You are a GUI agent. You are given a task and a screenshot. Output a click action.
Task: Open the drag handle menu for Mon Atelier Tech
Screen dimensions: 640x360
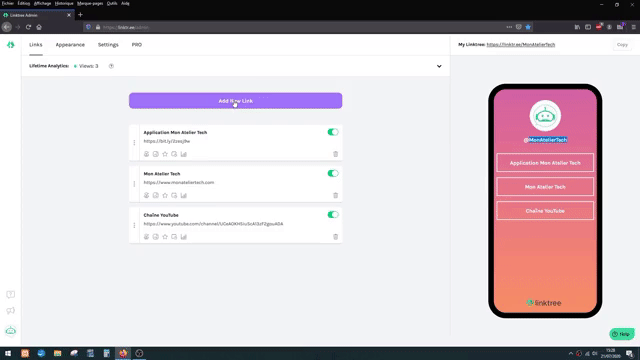[134, 184]
